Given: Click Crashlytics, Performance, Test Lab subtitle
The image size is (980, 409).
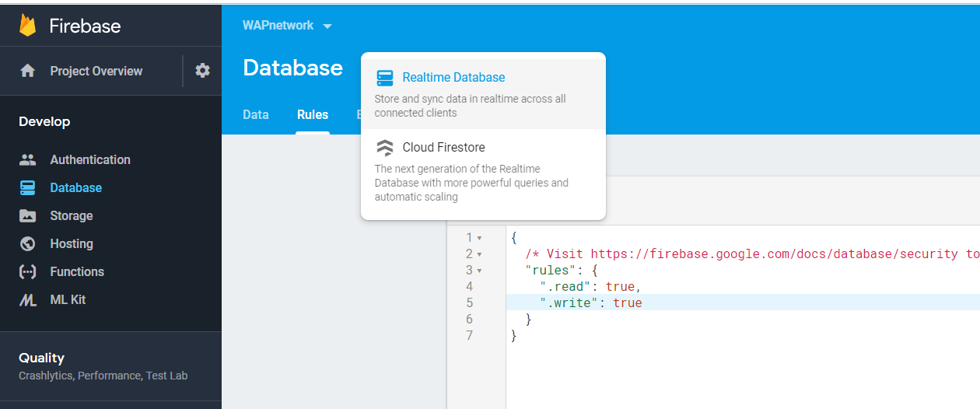Looking at the screenshot, I should click(103, 376).
